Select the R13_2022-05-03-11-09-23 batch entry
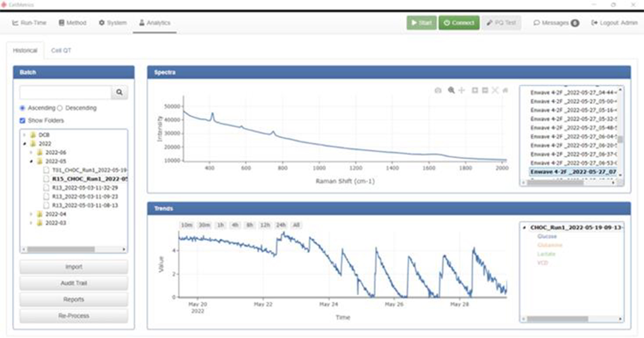 (85, 196)
